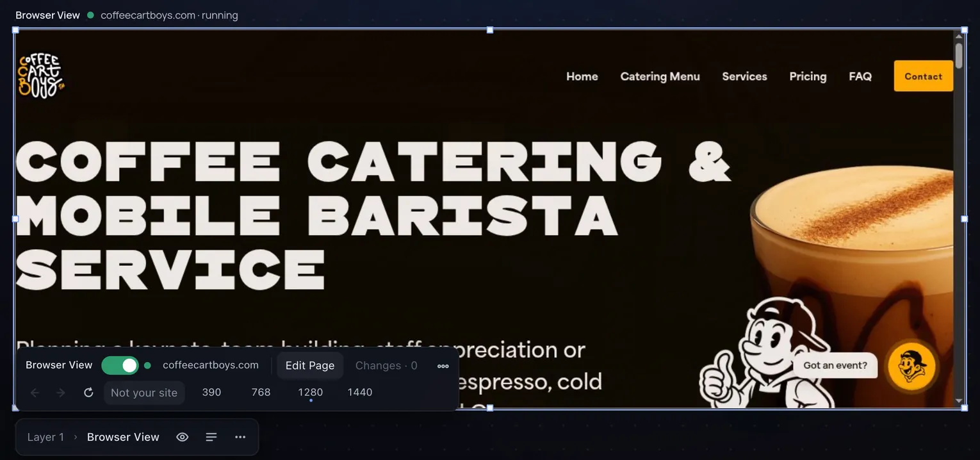Go to the Services page
Viewport: 980px width, 460px height.
click(744, 76)
